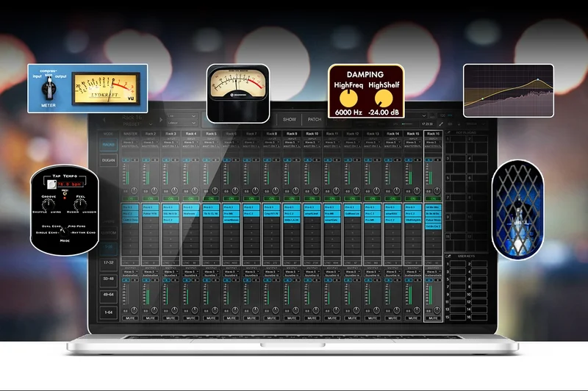Adjust the Groove knob in the echo plugin
Image resolution: width=588 pixels, height=391 pixels.
click(x=49, y=204)
